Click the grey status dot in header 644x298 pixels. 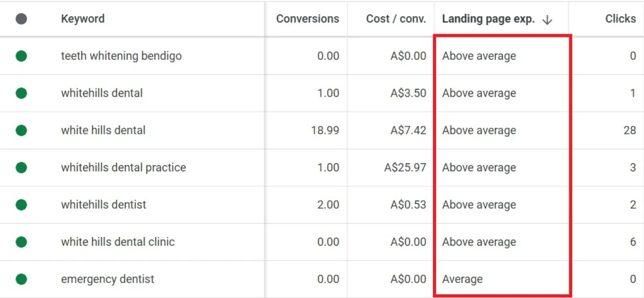point(21,19)
